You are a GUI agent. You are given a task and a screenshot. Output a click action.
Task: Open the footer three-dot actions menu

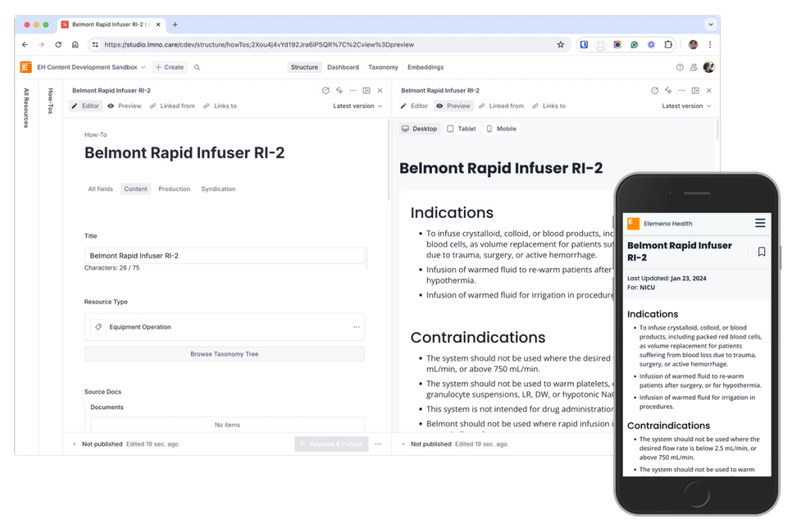378,444
